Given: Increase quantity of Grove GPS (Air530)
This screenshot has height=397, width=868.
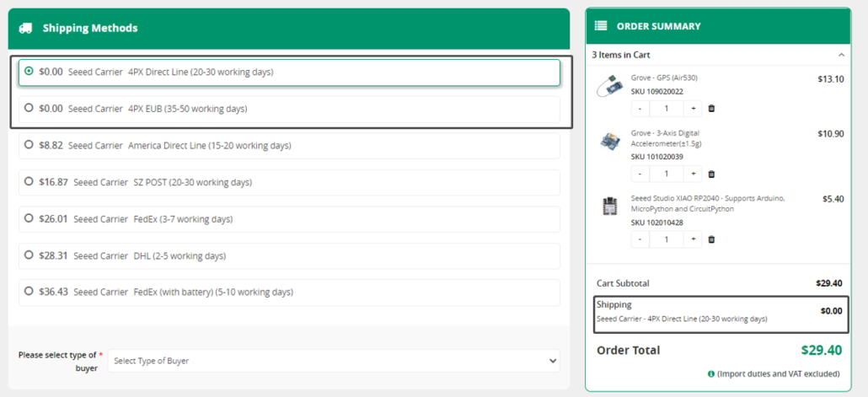Looking at the screenshot, I should tap(694, 109).
